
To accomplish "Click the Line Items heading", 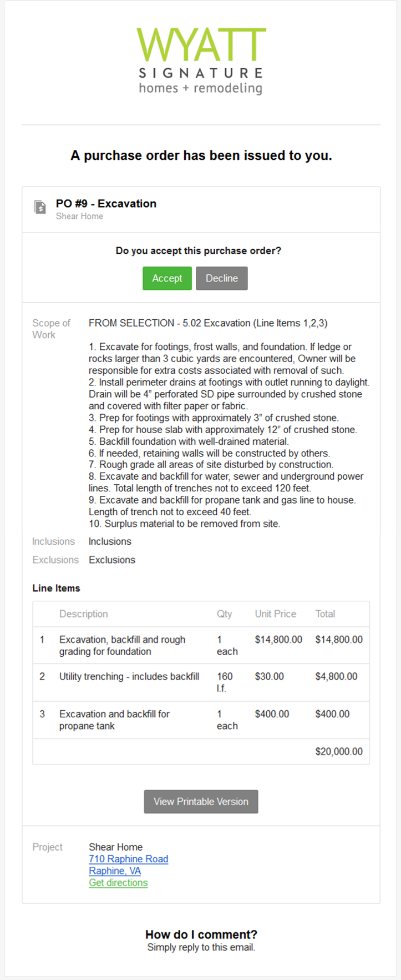I will pyautogui.click(x=56, y=588).
